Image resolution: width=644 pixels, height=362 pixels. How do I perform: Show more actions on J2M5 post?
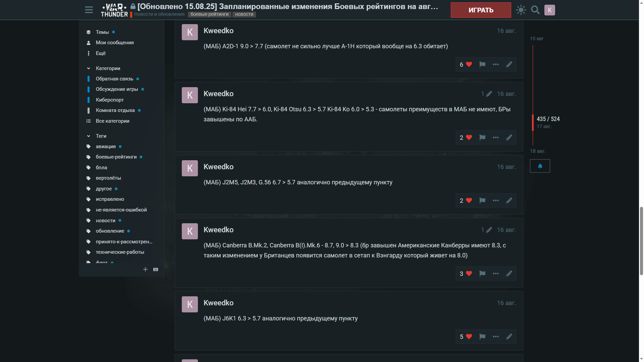(x=496, y=200)
